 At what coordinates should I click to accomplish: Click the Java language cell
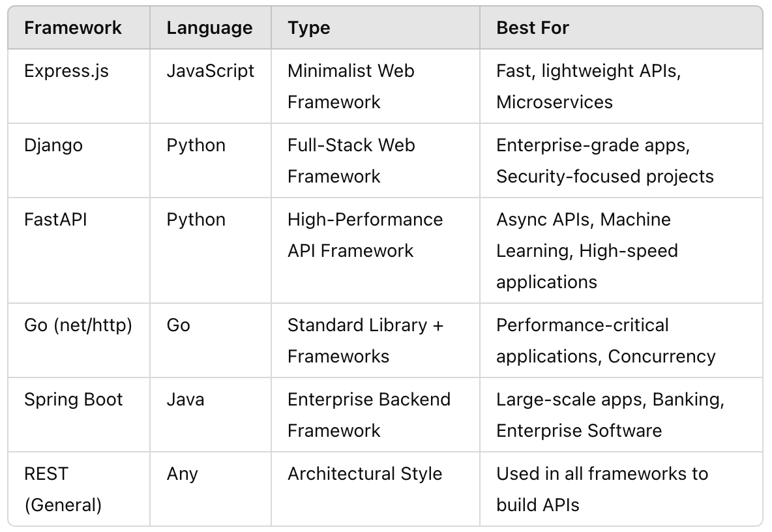coord(185,400)
